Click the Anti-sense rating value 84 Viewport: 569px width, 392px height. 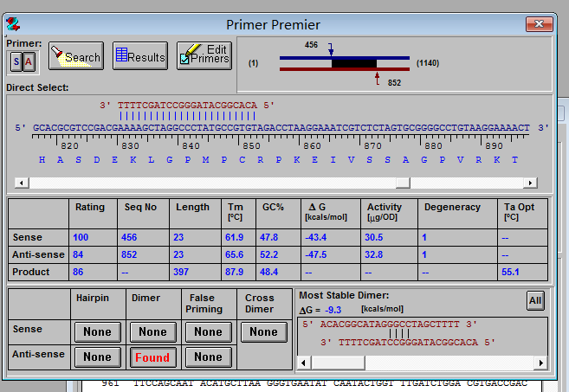(78, 254)
